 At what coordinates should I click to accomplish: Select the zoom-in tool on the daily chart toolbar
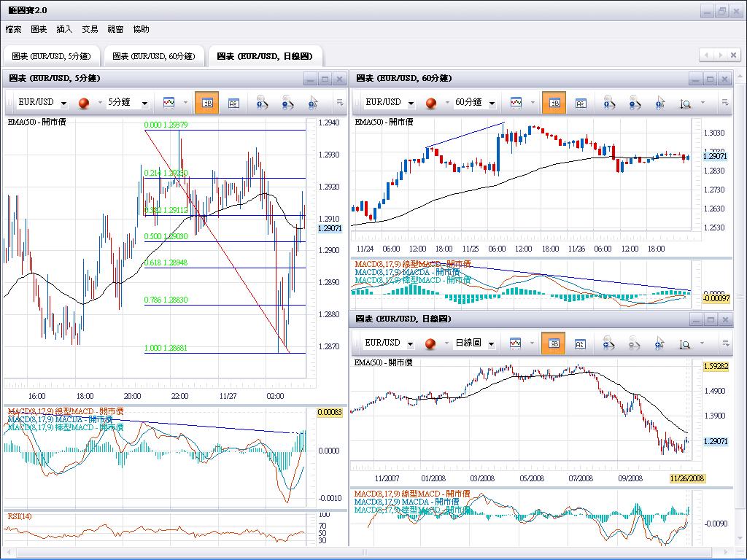[608, 343]
